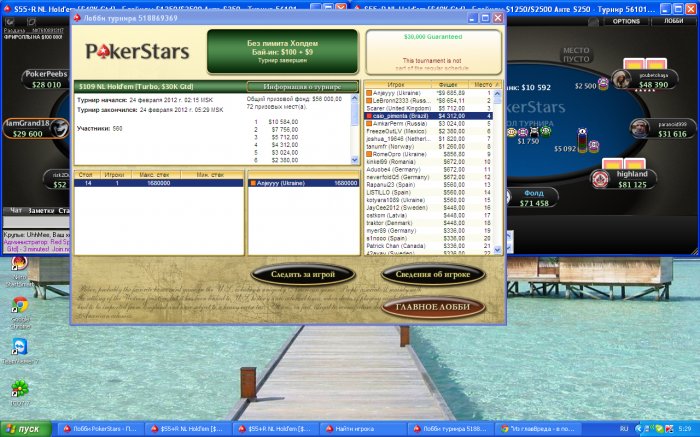Sort tables by the "Стол" column header

pyautogui.click(x=87, y=175)
